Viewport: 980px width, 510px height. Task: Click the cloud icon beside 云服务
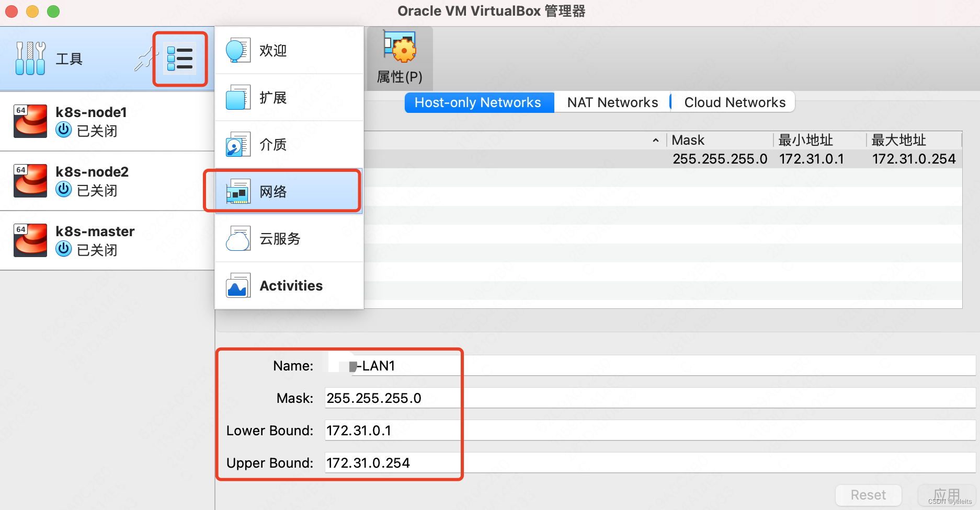pos(238,239)
